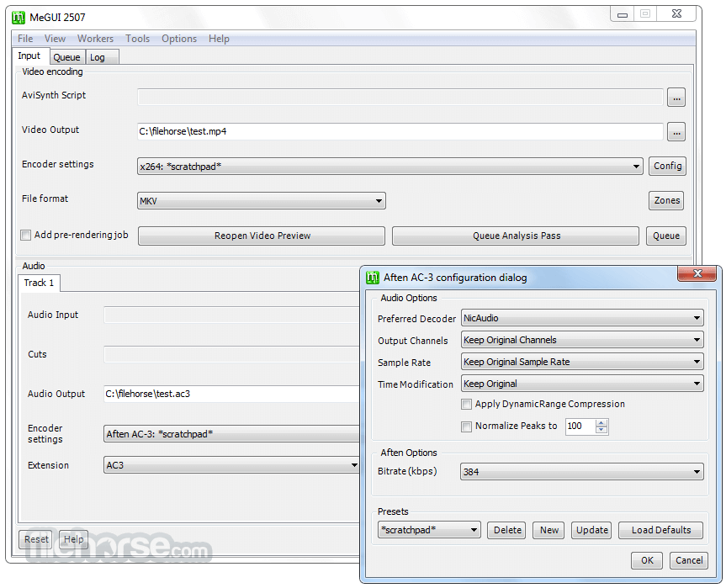Open the Help menu
Screen dimensions: 726x588
(x=219, y=39)
